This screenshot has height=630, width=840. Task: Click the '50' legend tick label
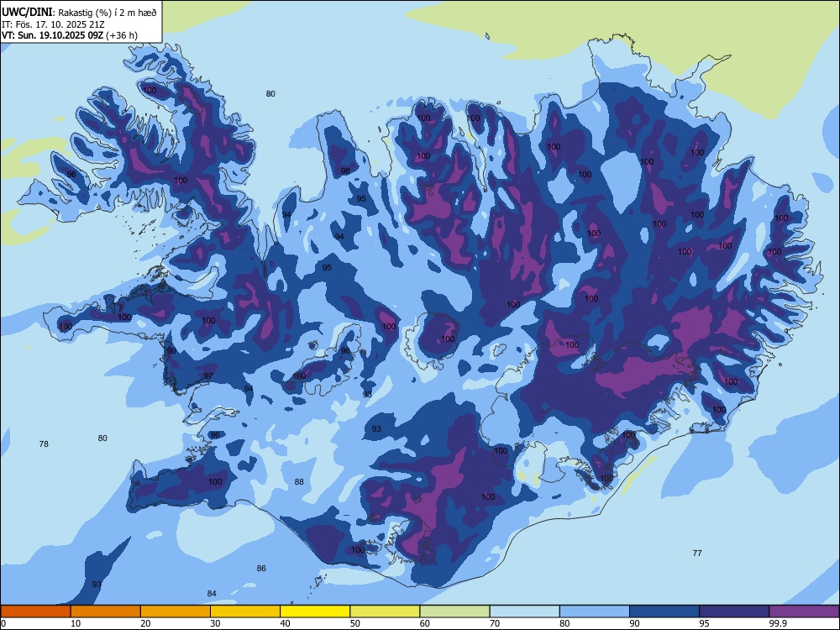click(355, 623)
